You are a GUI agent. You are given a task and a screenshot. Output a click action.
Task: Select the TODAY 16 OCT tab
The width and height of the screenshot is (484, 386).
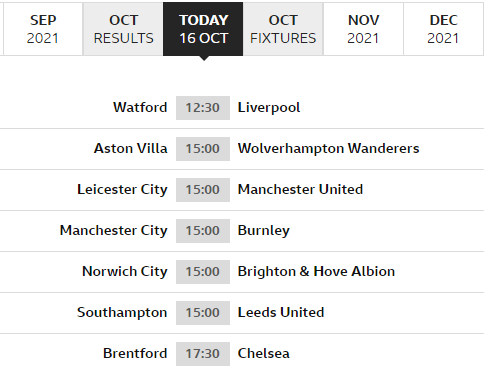point(203,29)
